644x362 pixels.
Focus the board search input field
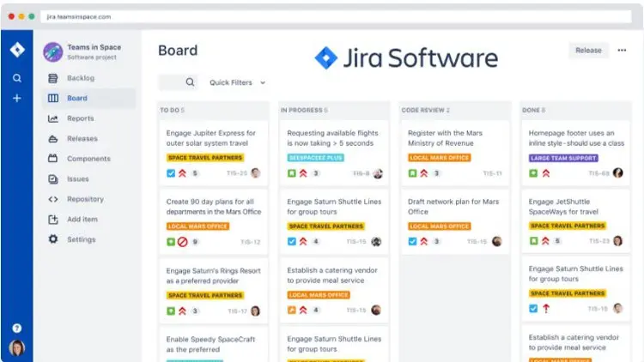coord(178,82)
